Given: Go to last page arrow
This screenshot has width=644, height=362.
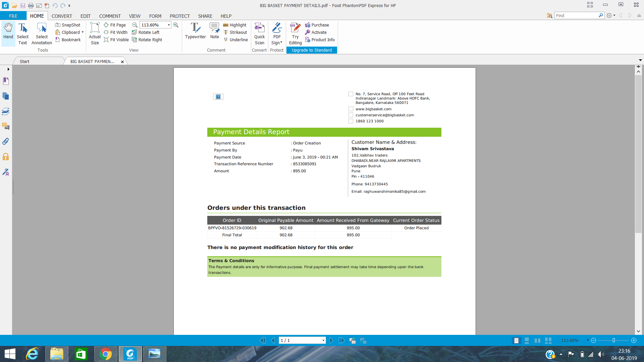Looking at the screenshot, I should coord(341,341).
